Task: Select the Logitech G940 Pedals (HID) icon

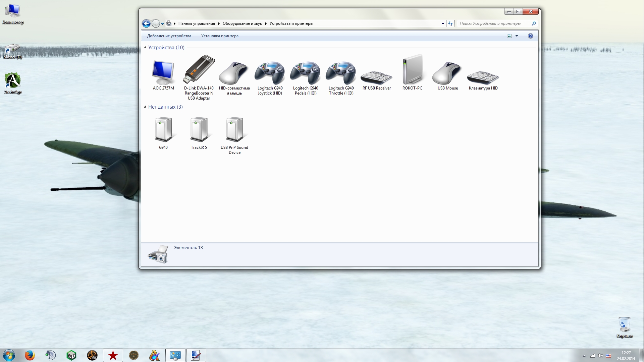Action: pos(305,73)
